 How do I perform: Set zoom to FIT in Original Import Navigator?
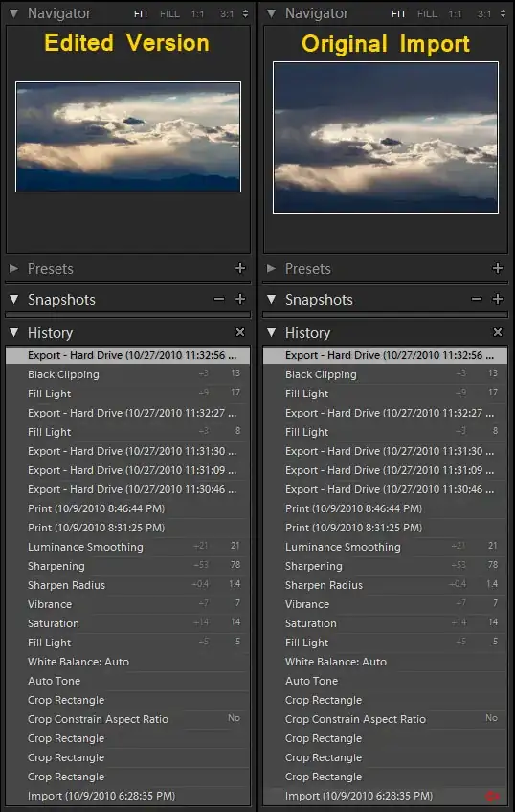[398, 14]
